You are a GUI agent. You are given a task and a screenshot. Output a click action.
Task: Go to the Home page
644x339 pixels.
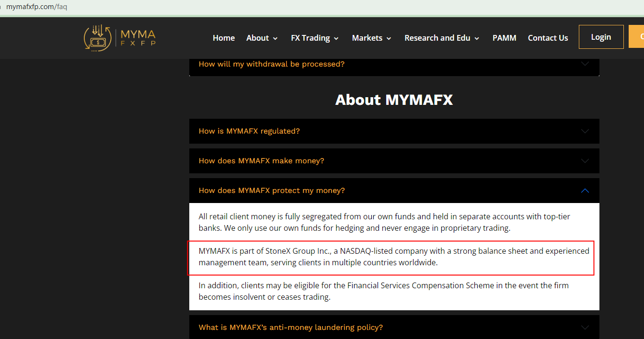click(x=224, y=38)
